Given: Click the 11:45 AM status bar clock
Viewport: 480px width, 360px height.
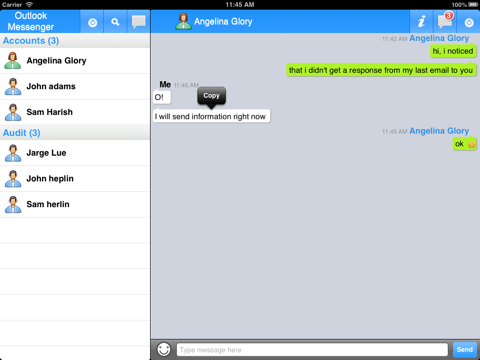Looking at the screenshot, I should 240,5.
